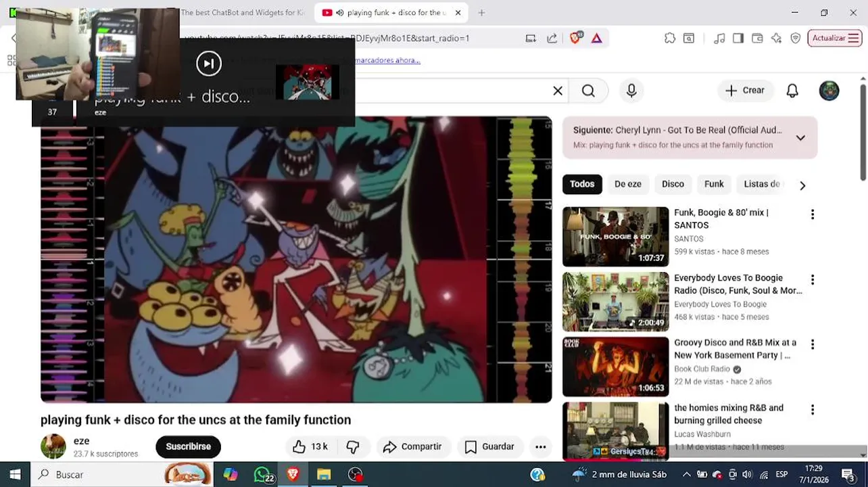Click the share page icon in address bar
This screenshot has height=487, width=868.
pyautogui.click(x=552, y=38)
